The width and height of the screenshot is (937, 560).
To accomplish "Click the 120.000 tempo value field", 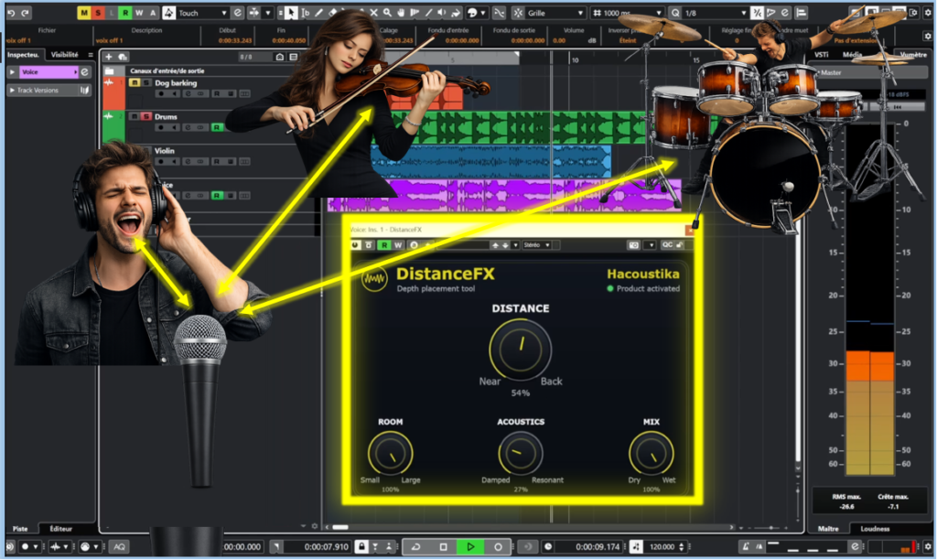I will [x=662, y=546].
